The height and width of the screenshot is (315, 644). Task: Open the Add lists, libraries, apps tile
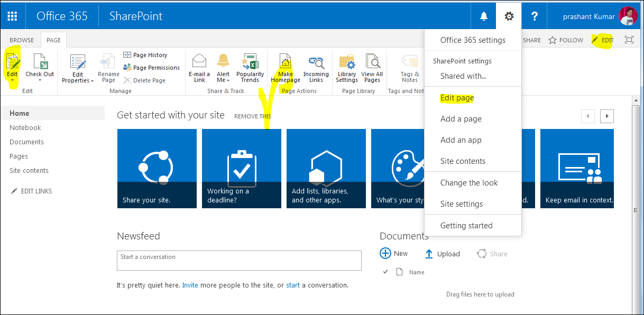click(326, 169)
